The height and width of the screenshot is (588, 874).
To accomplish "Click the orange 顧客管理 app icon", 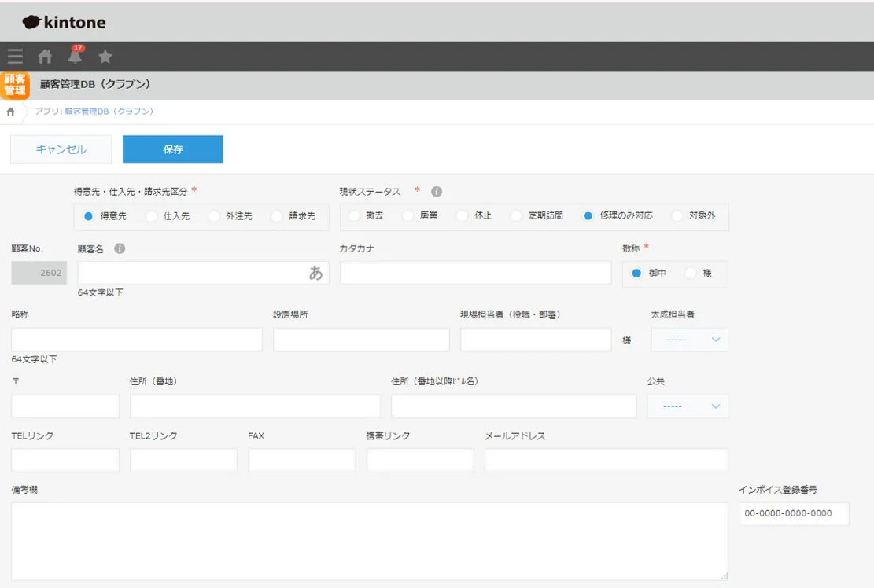I will click(x=15, y=85).
